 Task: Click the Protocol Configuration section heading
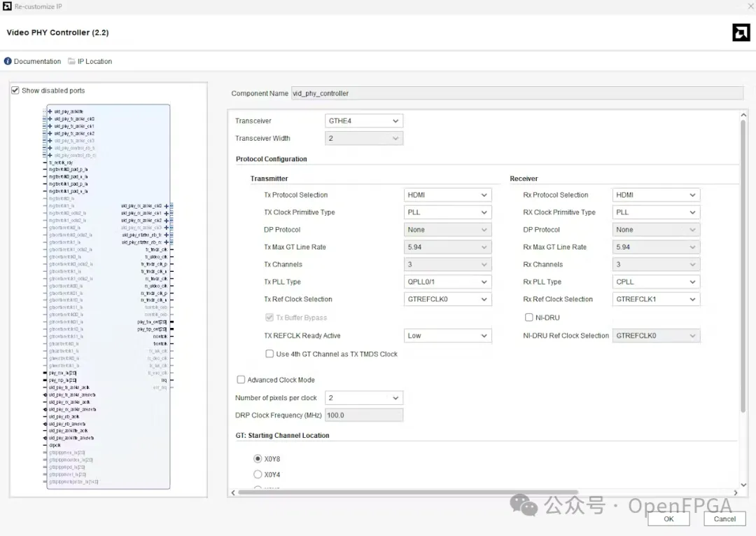[x=272, y=159]
